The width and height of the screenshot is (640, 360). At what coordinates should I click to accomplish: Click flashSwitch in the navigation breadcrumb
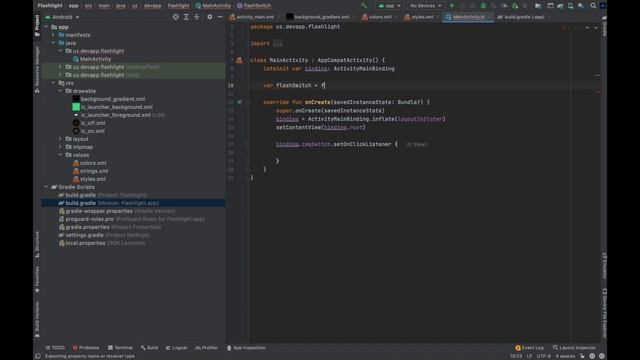pos(254,6)
